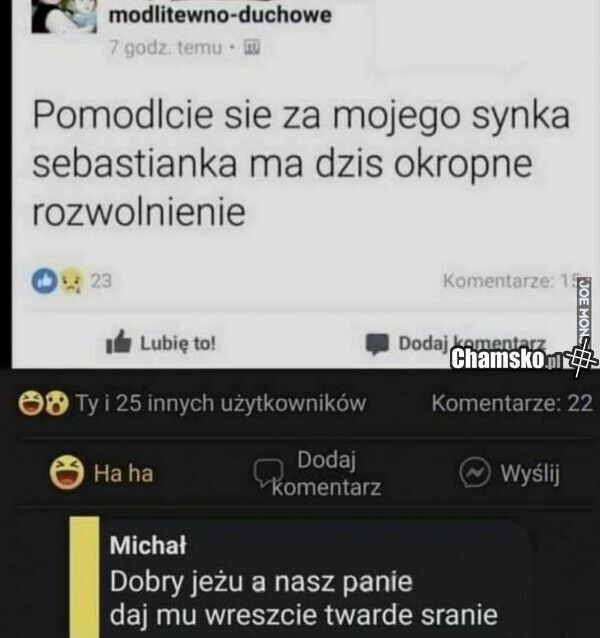Click the group privacy icon beside timestamp
The image size is (600, 638).
coord(251,47)
